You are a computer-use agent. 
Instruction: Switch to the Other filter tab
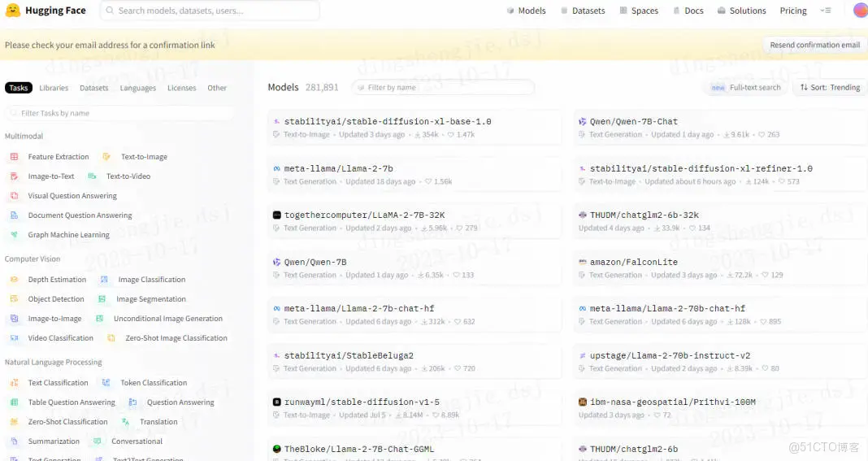(217, 88)
